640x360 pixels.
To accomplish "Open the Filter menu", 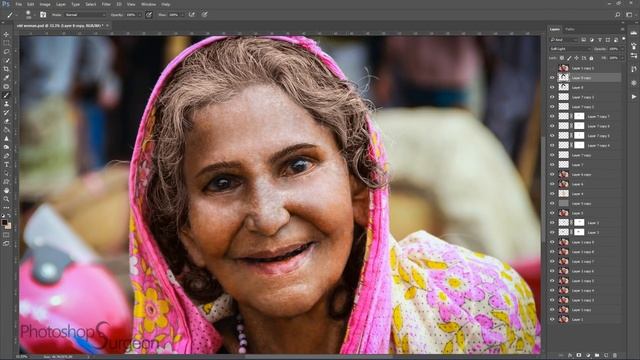I will (106, 4).
